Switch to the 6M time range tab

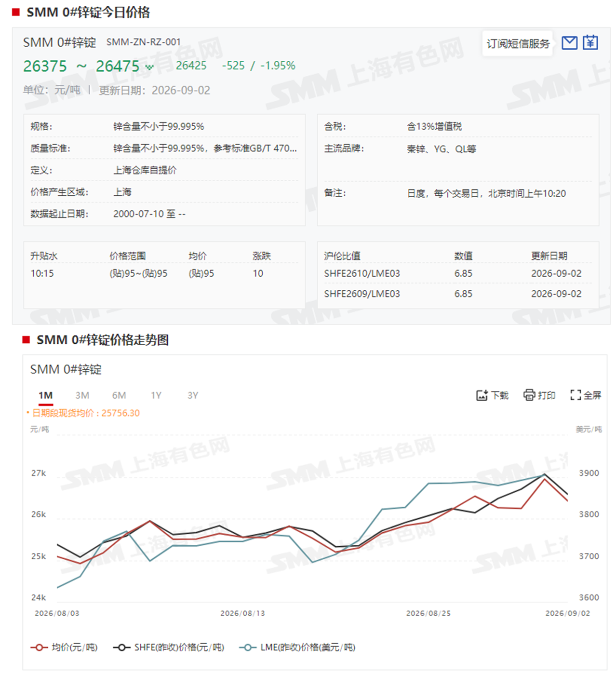119,395
